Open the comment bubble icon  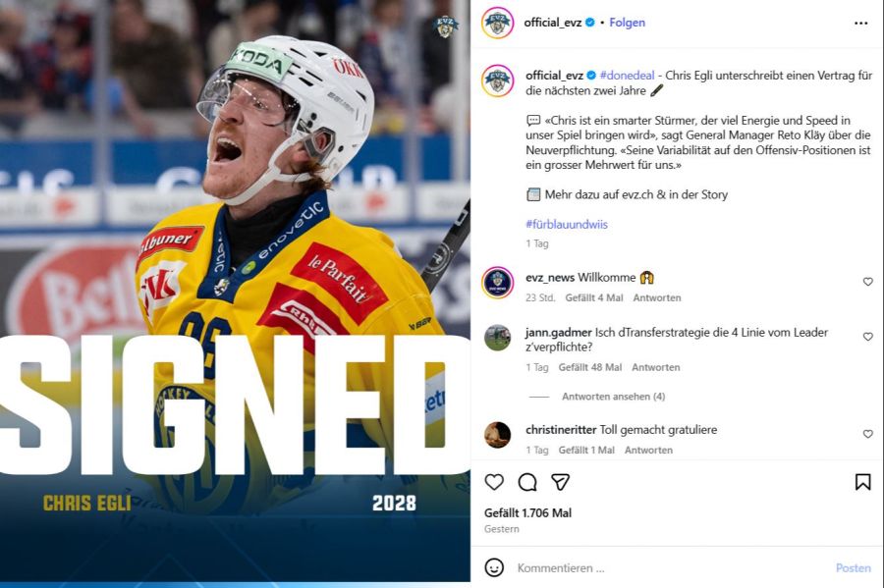[527, 482]
